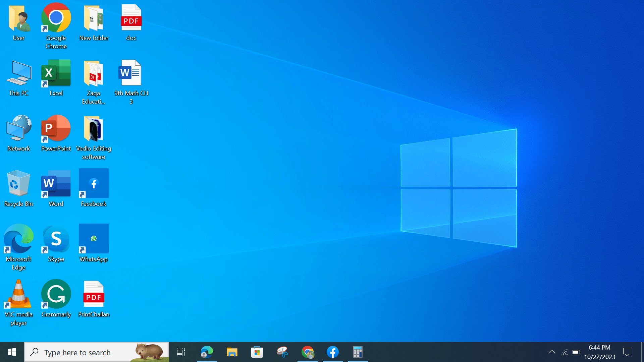Screen dimensions: 644x362
Task: Select the Recycle Bin icon
Action: pyautogui.click(x=19, y=189)
